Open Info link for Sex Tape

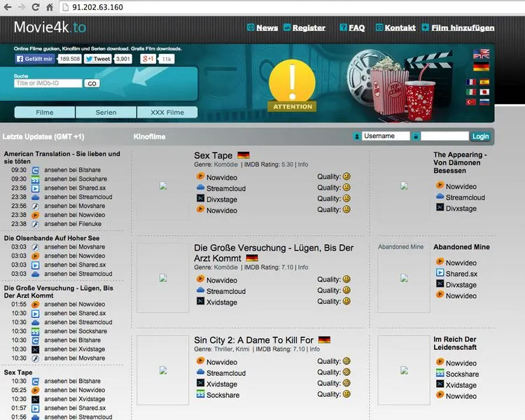point(303,164)
